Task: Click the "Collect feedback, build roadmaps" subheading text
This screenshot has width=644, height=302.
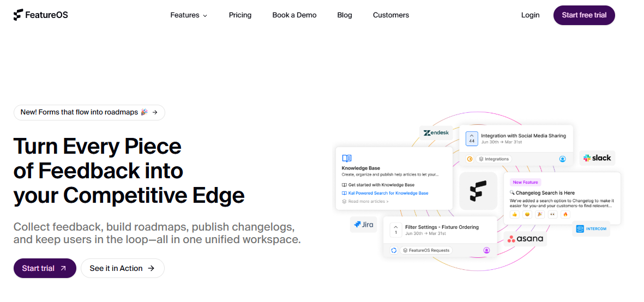Action: click(x=157, y=233)
